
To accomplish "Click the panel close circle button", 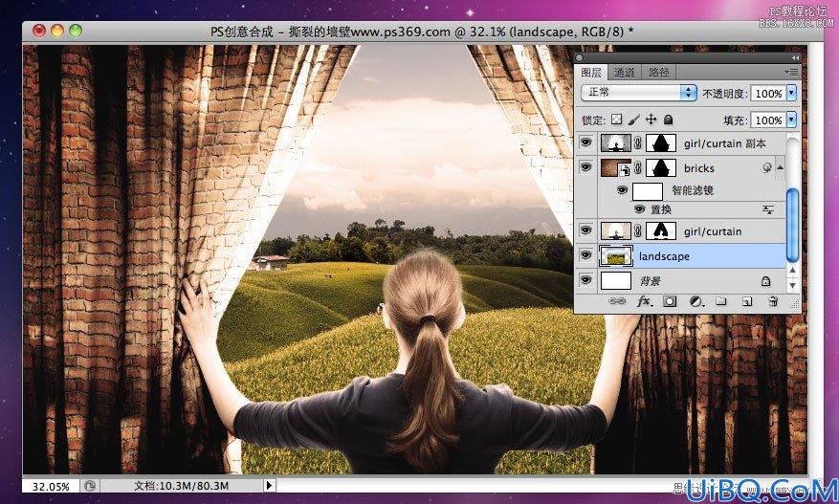I will tap(580, 57).
